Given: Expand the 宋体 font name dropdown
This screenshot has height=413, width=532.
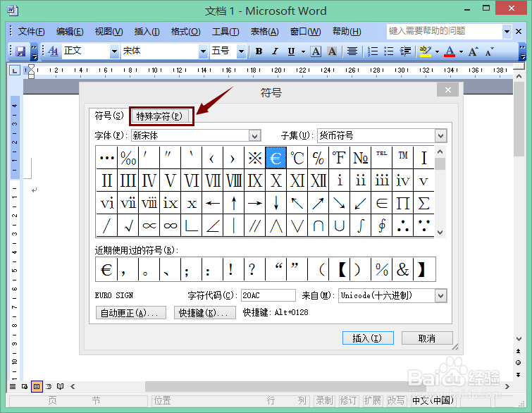Looking at the screenshot, I should (x=203, y=51).
